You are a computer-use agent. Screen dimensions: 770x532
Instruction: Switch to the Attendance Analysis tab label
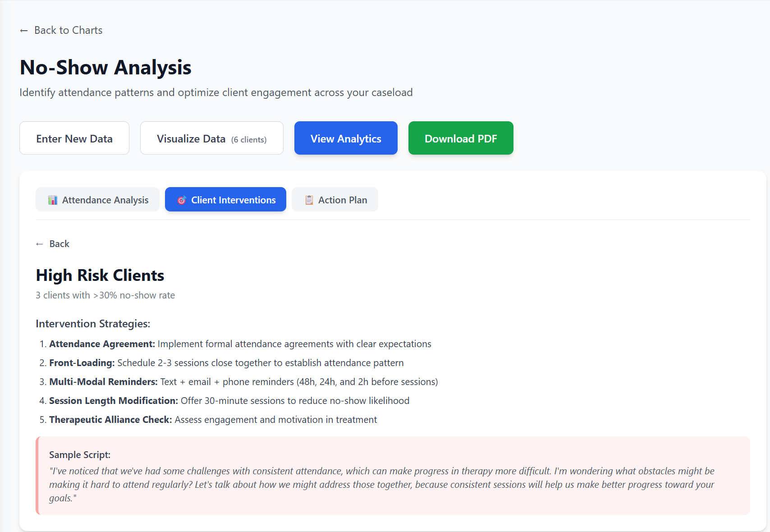click(x=105, y=200)
